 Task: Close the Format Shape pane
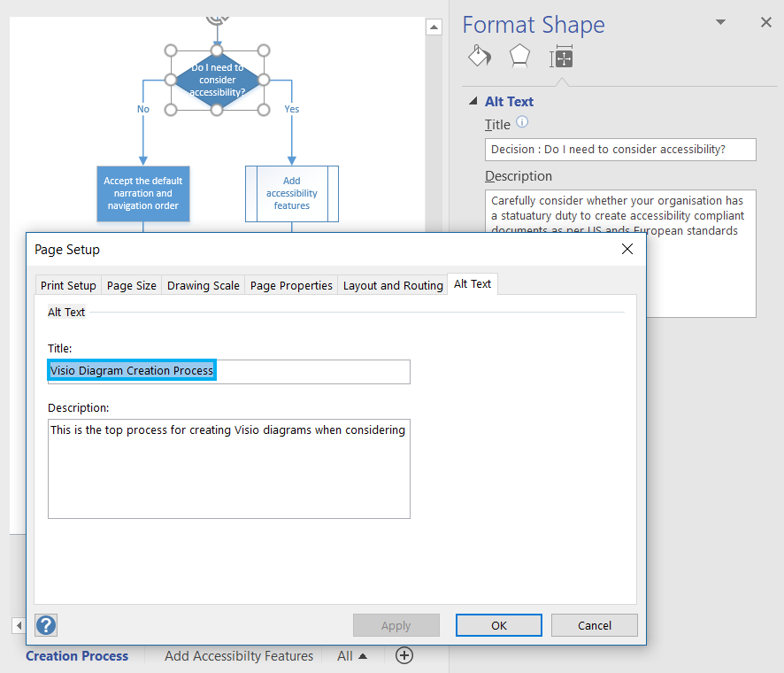click(766, 22)
